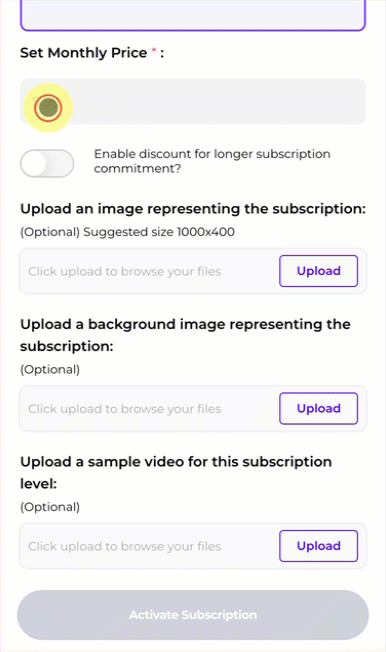Click the 'Suggested size 1000x400' hint text
Viewport: 386px width, 652px height.
[158, 232]
